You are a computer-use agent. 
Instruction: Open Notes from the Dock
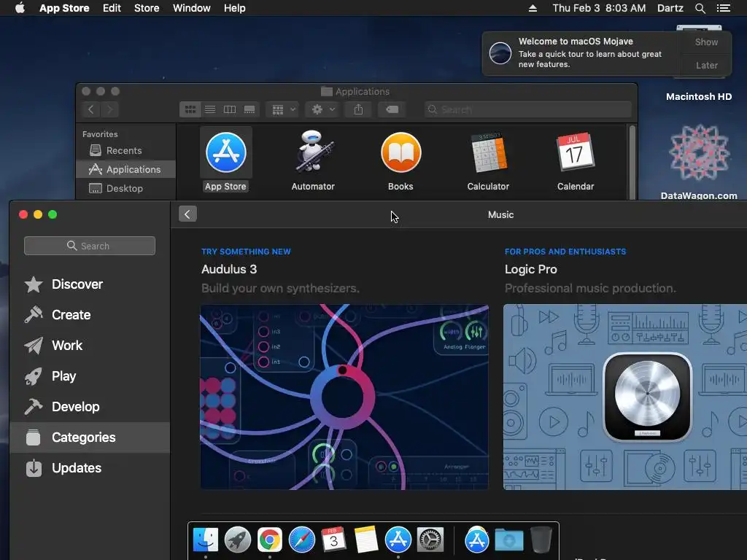coord(366,540)
